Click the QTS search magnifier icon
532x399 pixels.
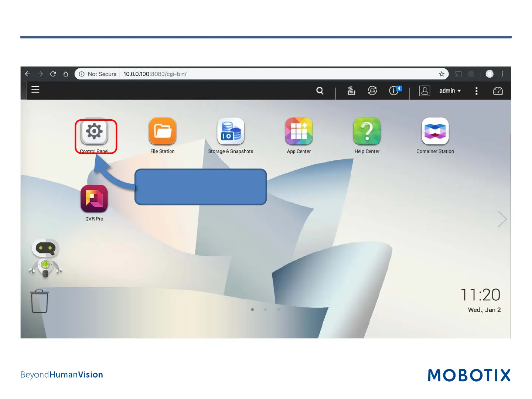[320, 91]
